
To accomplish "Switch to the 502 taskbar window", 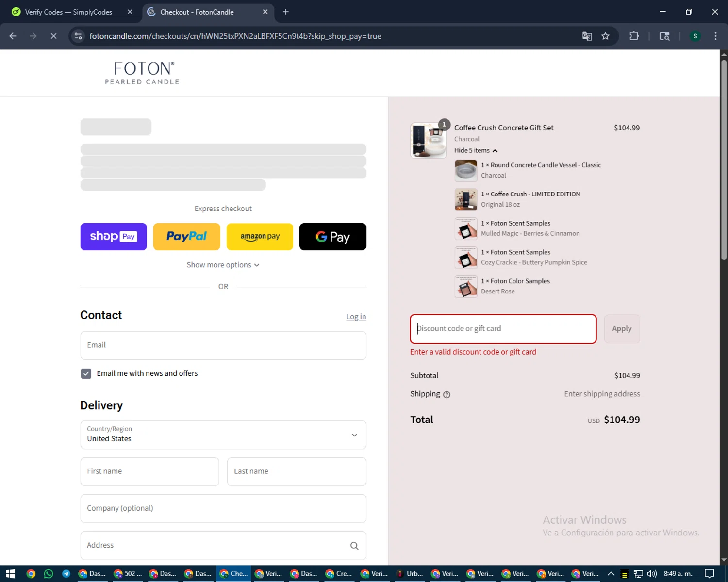I will pos(128,574).
